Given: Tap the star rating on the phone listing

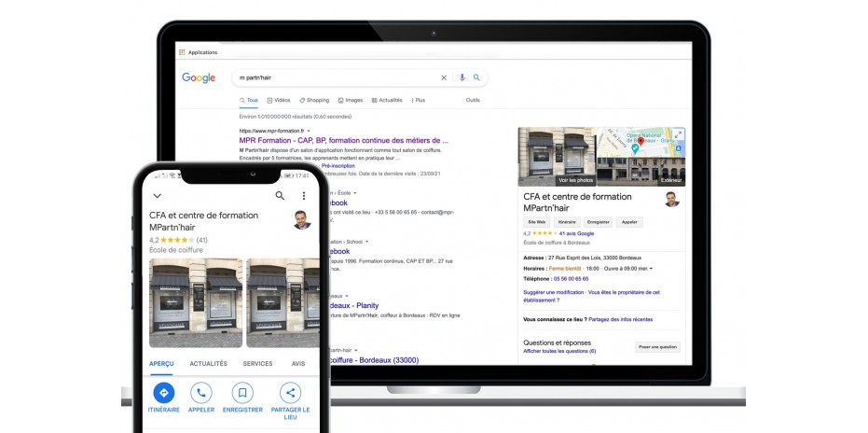Looking at the screenshot, I should click(x=177, y=241).
